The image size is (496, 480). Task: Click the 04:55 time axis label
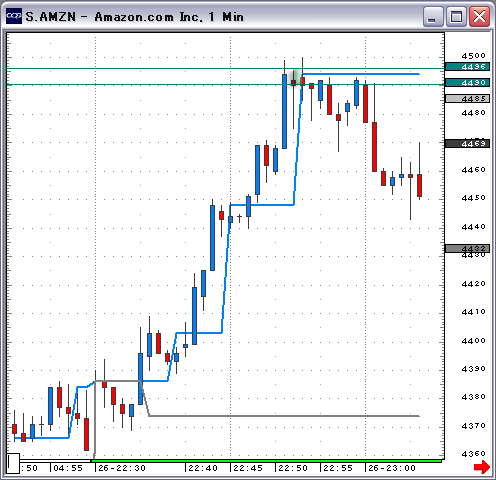coord(68,468)
